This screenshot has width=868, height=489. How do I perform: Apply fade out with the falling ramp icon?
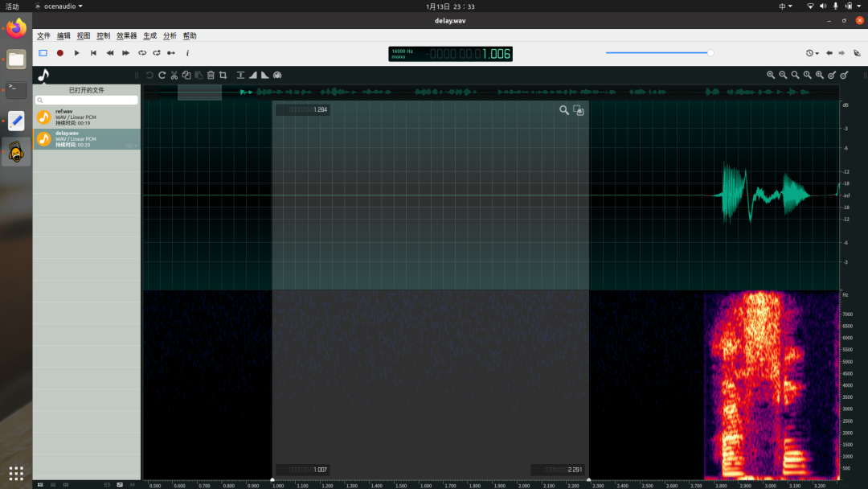264,76
